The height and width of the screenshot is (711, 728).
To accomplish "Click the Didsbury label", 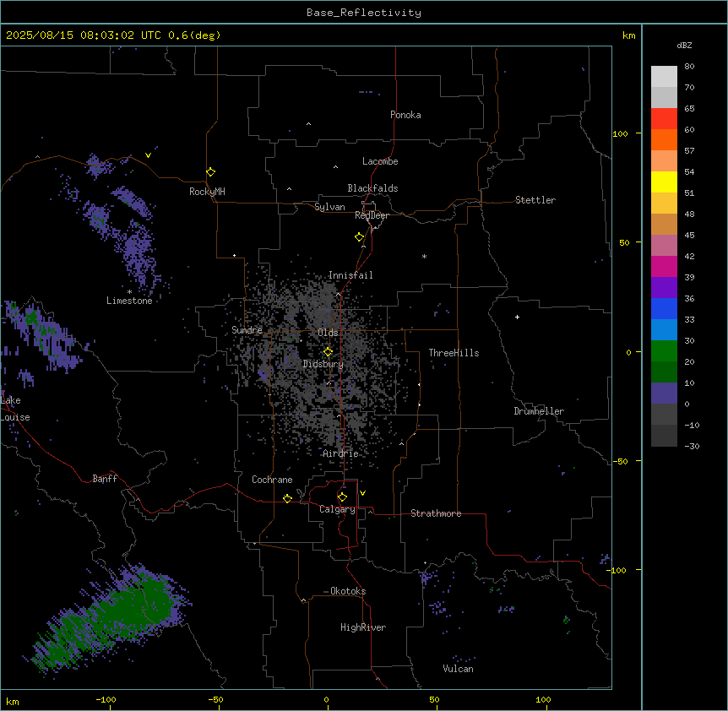I will pyautogui.click(x=323, y=364).
